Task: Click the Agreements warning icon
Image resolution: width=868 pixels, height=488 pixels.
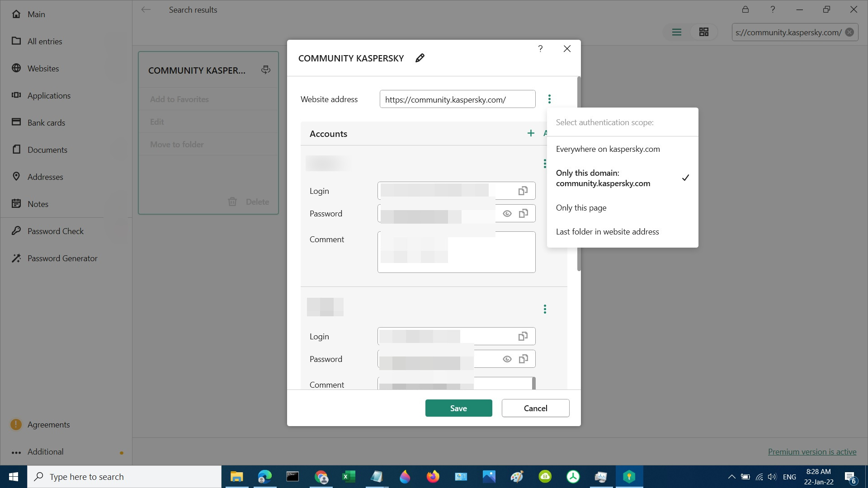Action: pos(16,424)
